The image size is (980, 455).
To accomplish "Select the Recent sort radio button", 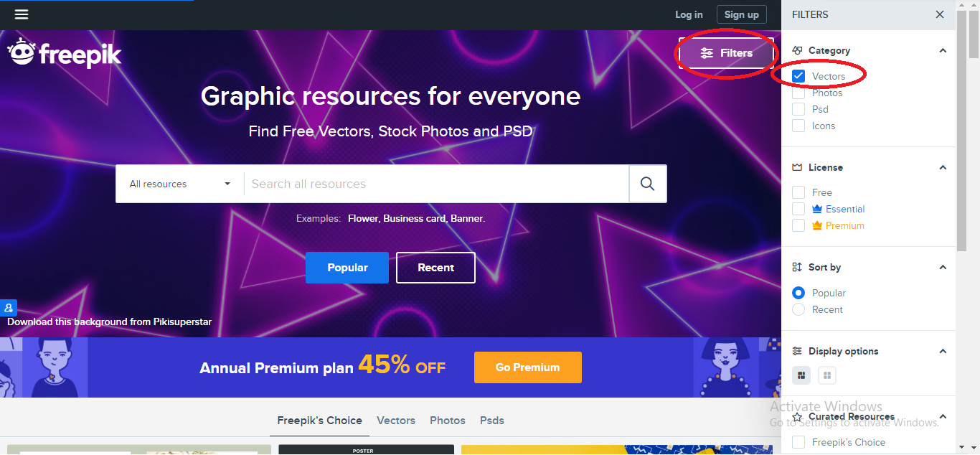I will (798, 309).
